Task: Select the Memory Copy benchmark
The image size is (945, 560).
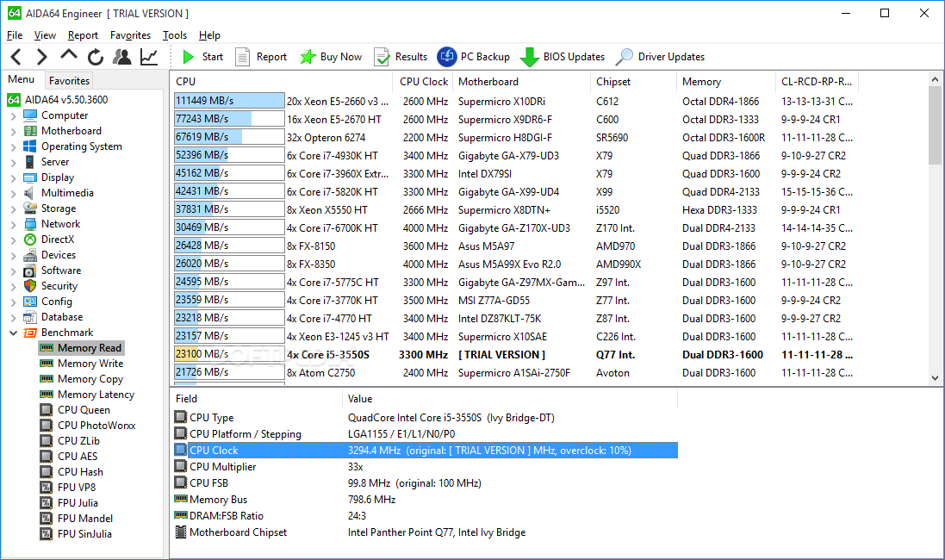Action: point(81,379)
